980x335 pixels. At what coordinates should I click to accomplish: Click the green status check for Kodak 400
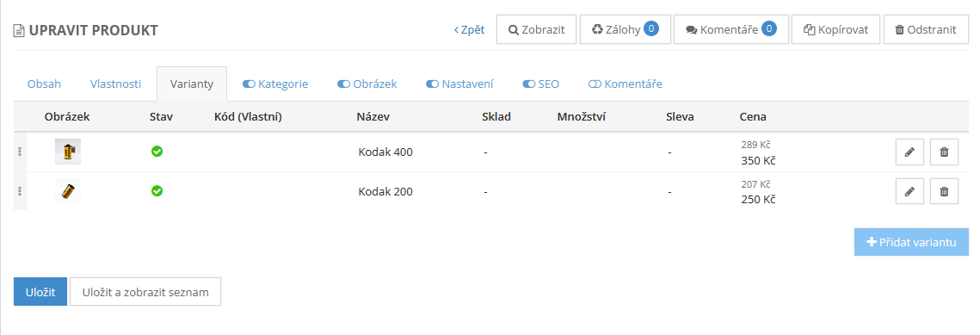157,152
